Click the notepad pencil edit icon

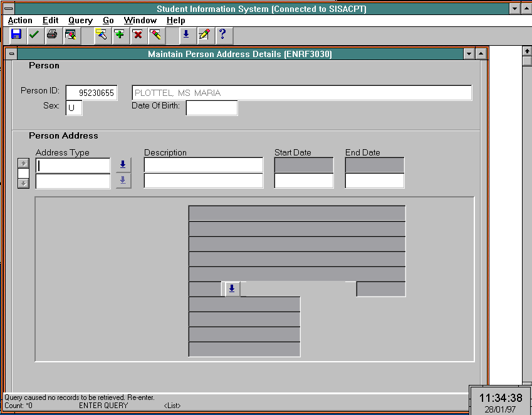(204, 35)
